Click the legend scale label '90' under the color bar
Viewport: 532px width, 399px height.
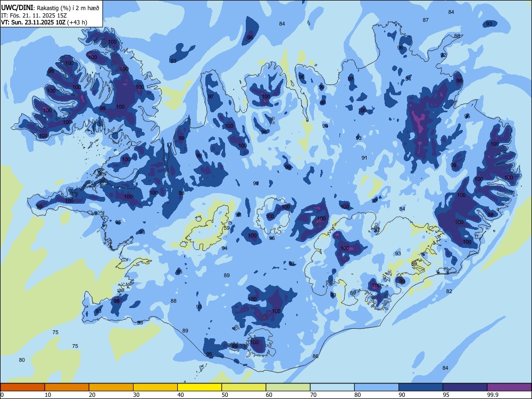(402, 395)
